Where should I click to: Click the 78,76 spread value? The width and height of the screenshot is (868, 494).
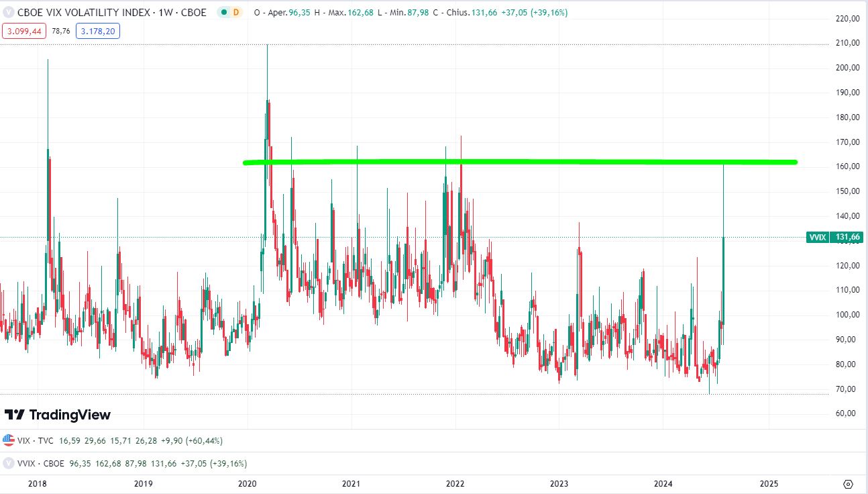pos(61,31)
